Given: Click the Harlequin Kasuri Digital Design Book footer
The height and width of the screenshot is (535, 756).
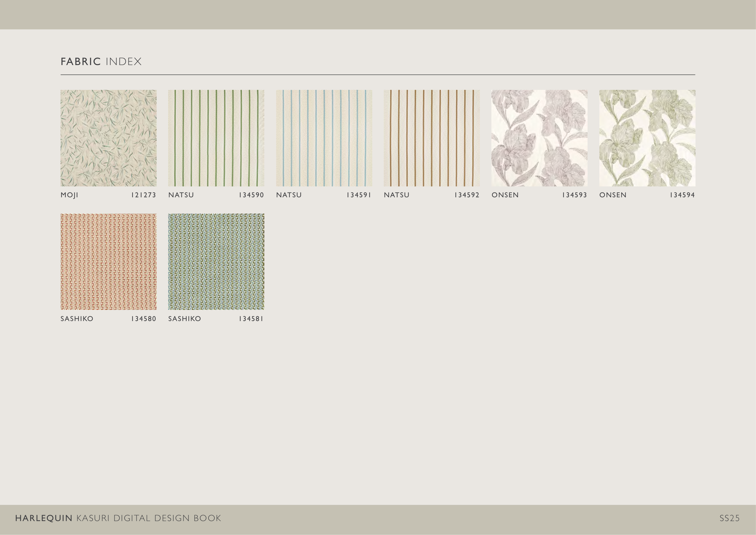Looking at the screenshot, I should [x=118, y=518].
